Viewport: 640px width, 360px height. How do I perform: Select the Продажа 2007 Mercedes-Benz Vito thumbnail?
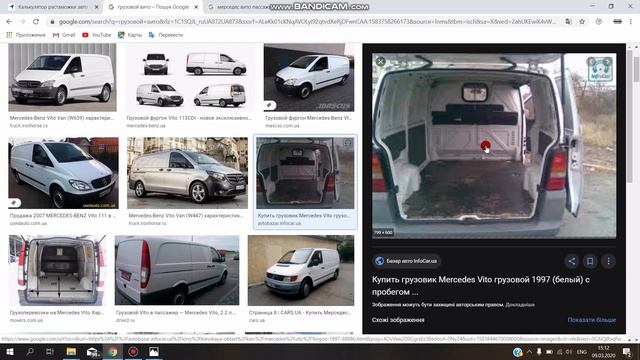[x=63, y=173]
